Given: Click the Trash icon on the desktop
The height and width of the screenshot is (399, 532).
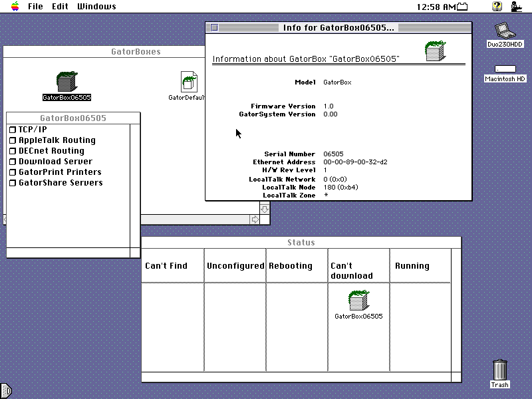Looking at the screenshot, I should coord(500,370).
